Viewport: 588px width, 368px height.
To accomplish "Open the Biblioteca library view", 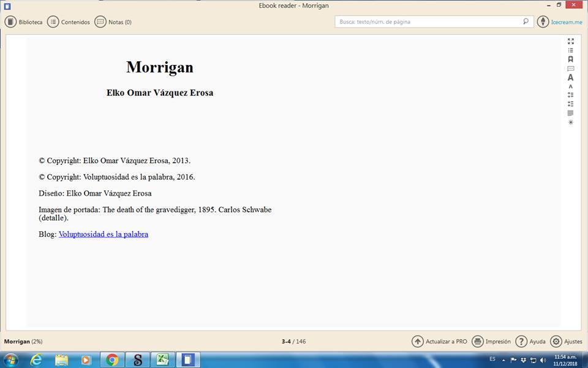I will (x=24, y=22).
